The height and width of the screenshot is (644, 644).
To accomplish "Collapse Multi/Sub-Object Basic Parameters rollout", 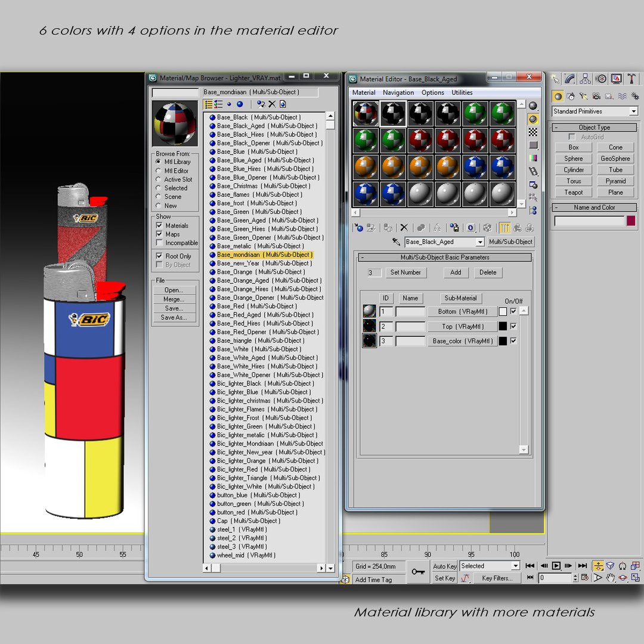I will tap(445, 258).
